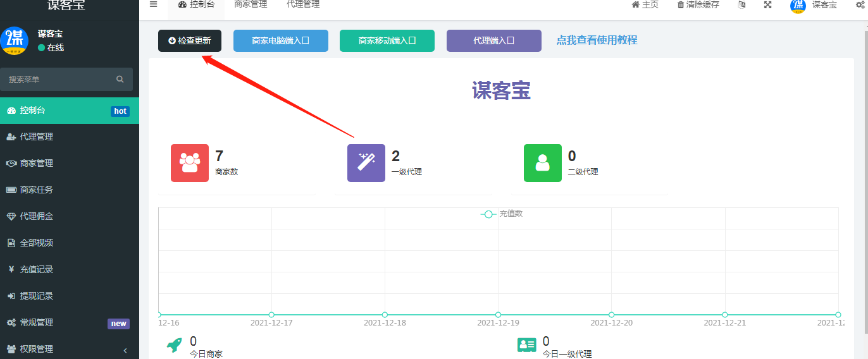Click the chart point at 2021-12-17
Viewport: 868px width, 359px height.
(271, 315)
